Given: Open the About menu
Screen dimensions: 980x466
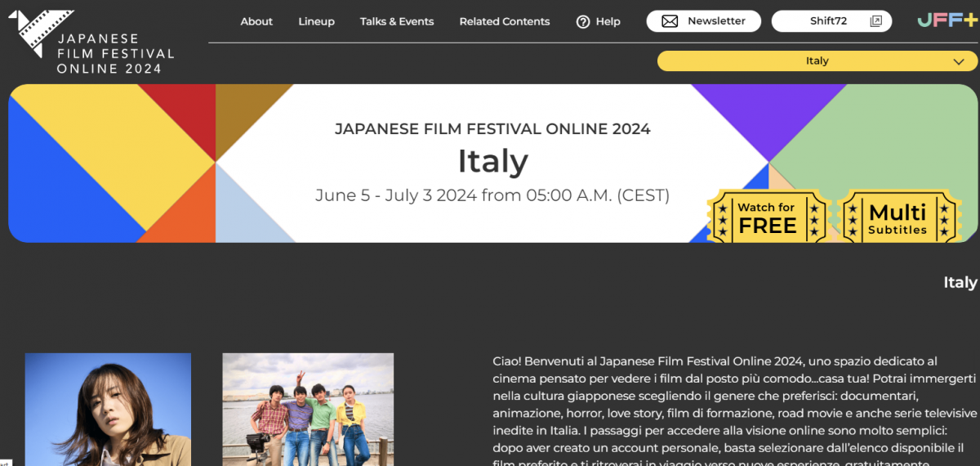Looking at the screenshot, I should point(256,22).
